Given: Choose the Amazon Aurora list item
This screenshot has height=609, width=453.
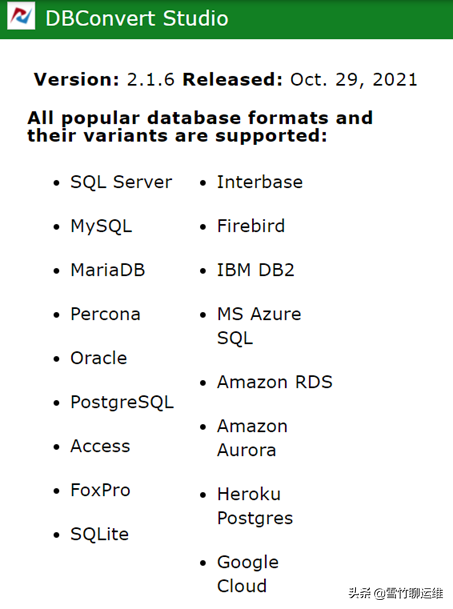Looking at the screenshot, I should [x=253, y=438].
